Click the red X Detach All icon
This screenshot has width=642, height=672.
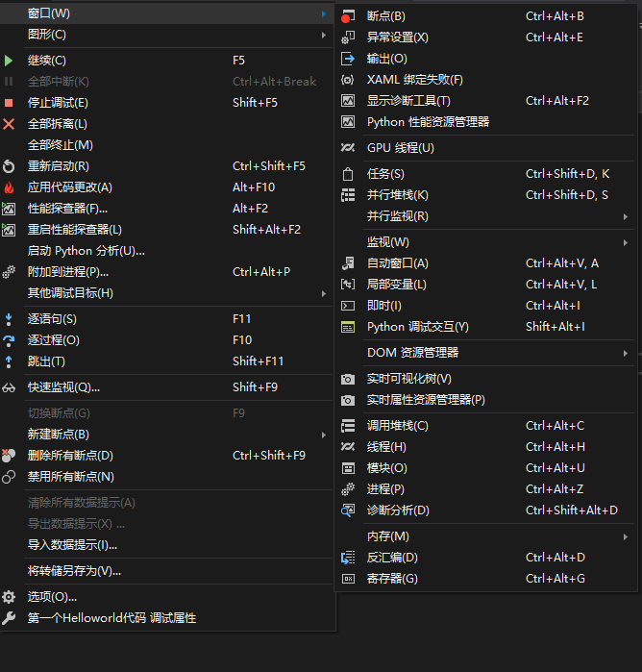coord(9,124)
